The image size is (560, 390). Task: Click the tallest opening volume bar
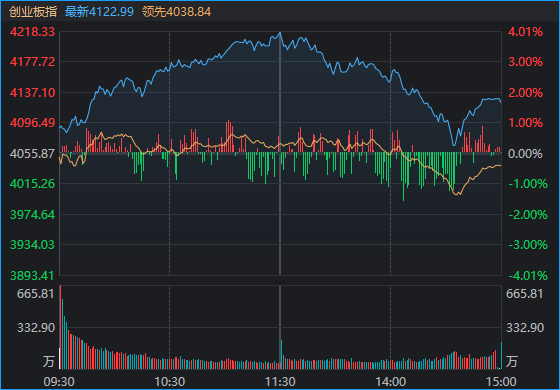point(60,327)
